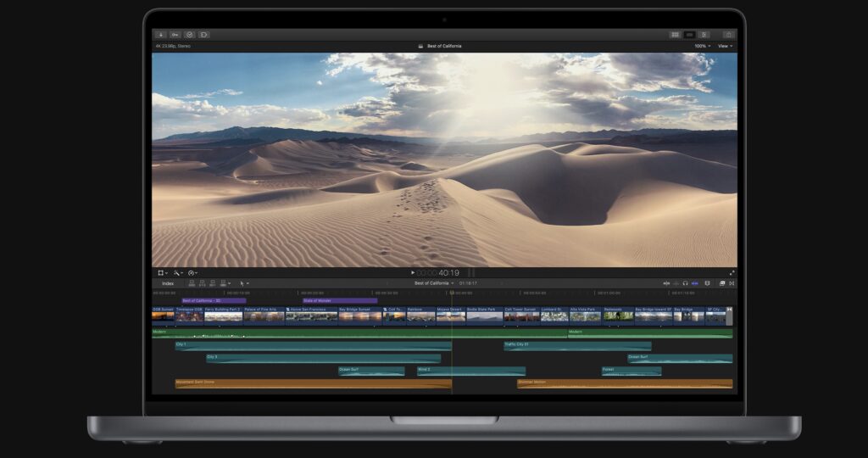868x458 pixels.
Task: Open the Best of California timeline history dropdown
Action: point(434,283)
